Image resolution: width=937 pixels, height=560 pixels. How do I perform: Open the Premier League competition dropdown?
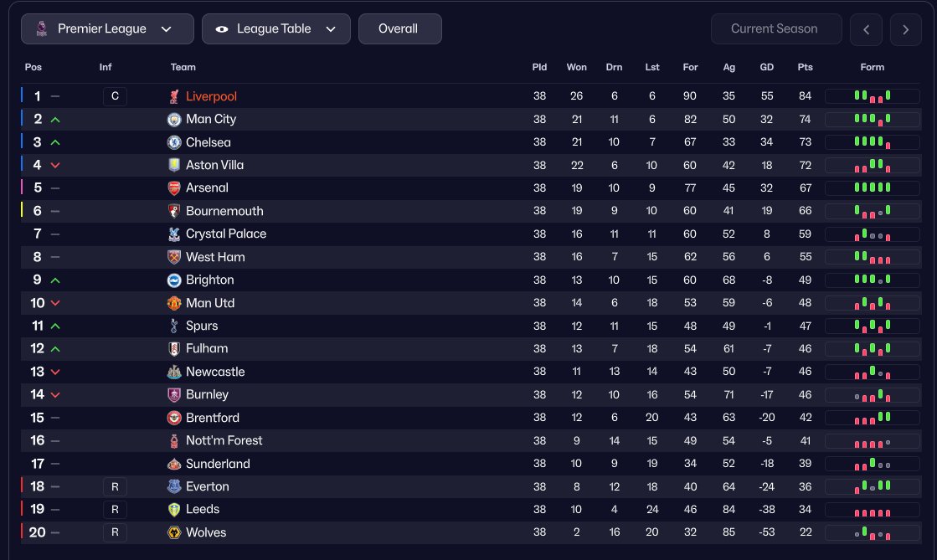point(107,28)
